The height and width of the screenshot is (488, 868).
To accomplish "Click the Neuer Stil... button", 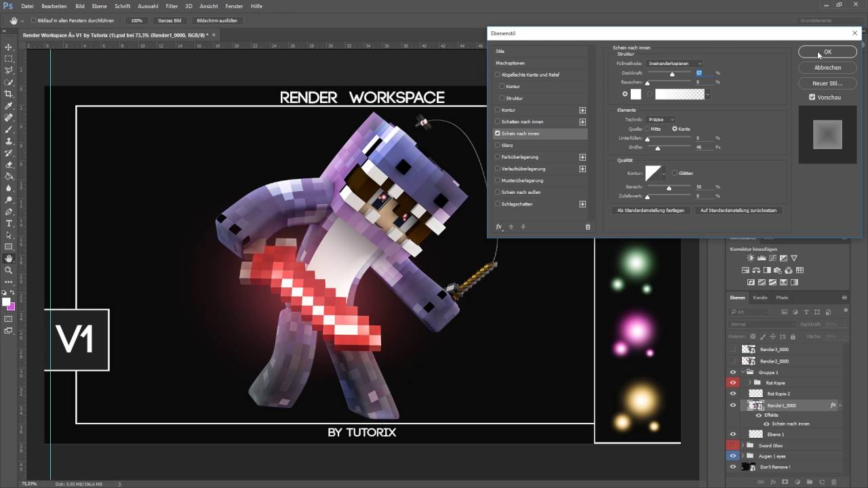I will click(827, 83).
